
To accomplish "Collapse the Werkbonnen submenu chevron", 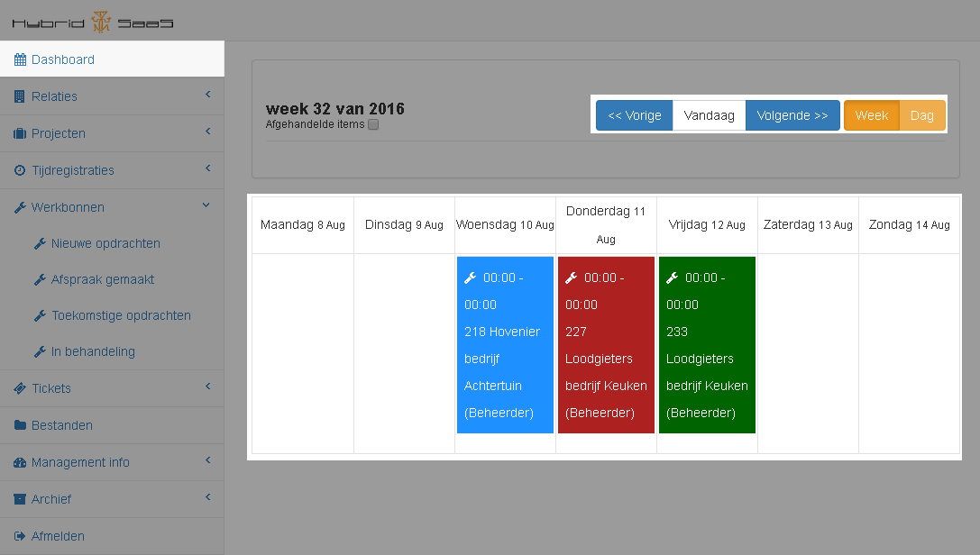I will pyautogui.click(x=206, y=205).
